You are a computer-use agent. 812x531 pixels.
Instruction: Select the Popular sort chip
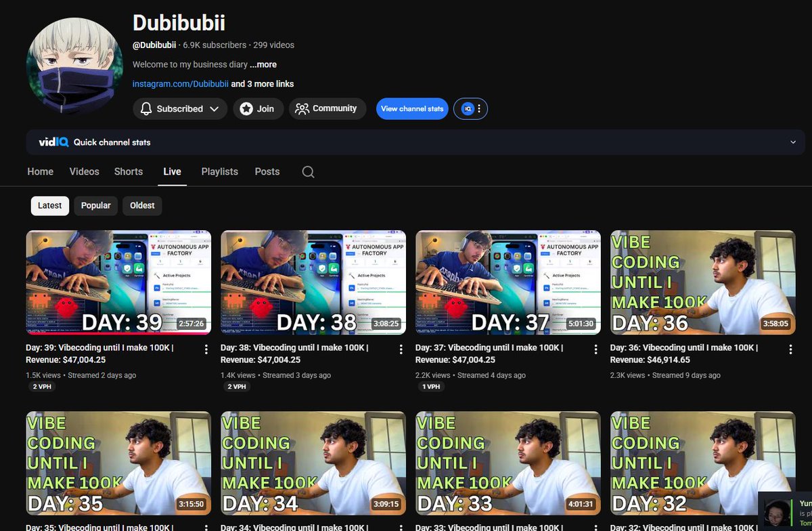(x=96, y=205)
